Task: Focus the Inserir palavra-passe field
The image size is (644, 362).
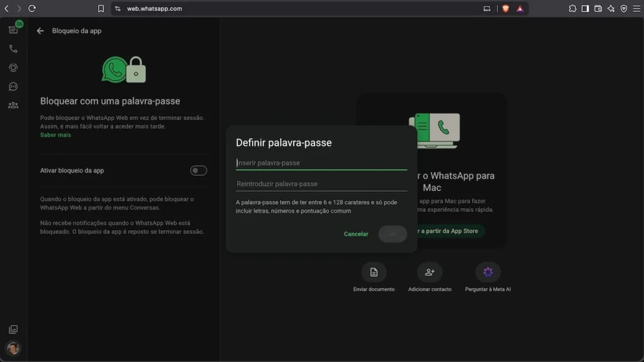Action: click(321, 163)
